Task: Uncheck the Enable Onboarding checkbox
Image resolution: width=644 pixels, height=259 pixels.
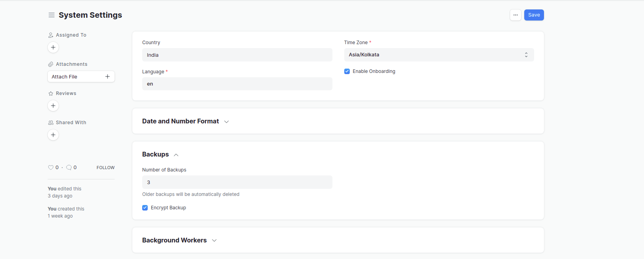Action: pos(347,71)
